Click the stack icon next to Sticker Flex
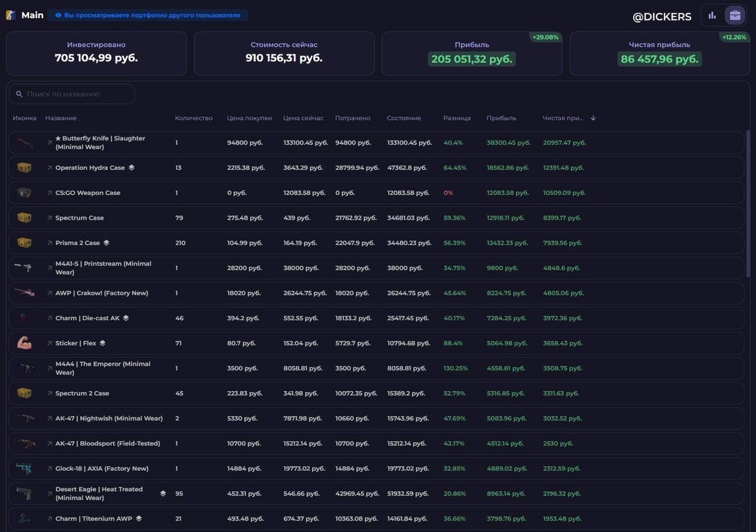Image resolution: width=756 pixels, height=532 pixels. click(x=103, y=343)
